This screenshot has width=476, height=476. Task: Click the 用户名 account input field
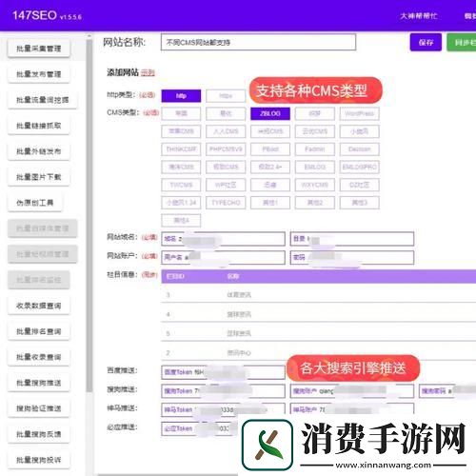224,258
